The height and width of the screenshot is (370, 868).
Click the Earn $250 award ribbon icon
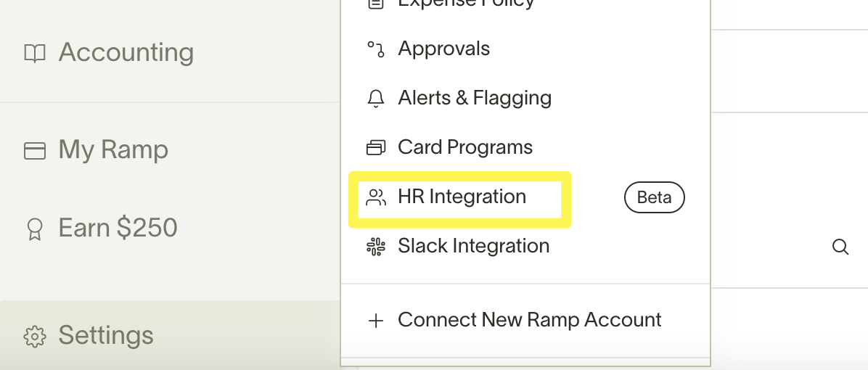35,229
